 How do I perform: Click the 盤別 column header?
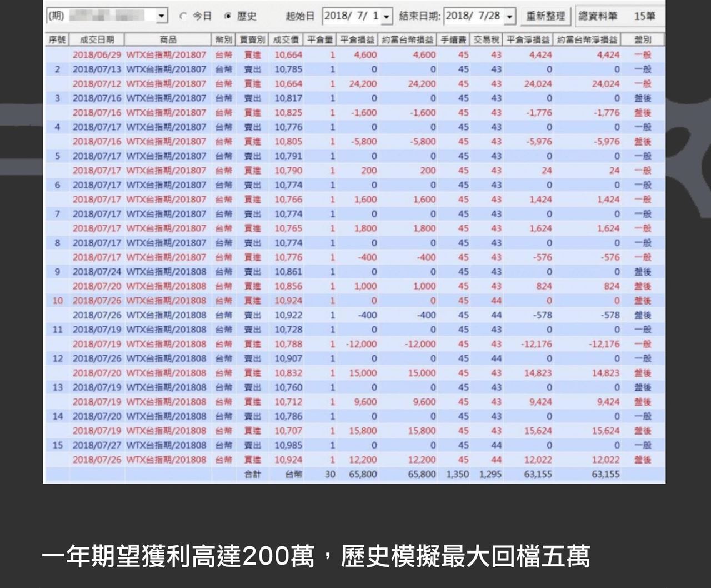pyautogui.click(x=643, y=40)
